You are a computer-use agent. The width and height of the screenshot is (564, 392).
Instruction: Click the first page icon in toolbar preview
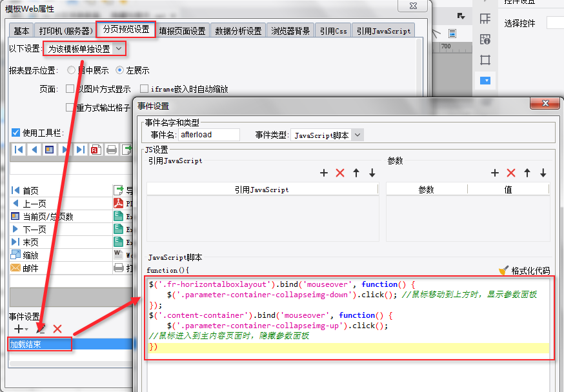click(x=19, y=150)
